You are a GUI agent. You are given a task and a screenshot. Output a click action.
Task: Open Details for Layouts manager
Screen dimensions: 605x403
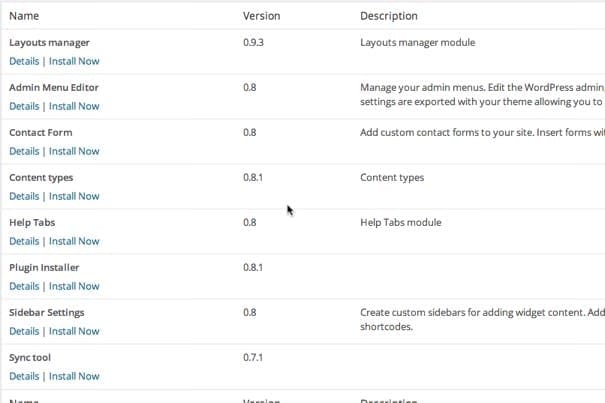pos(24,61)
